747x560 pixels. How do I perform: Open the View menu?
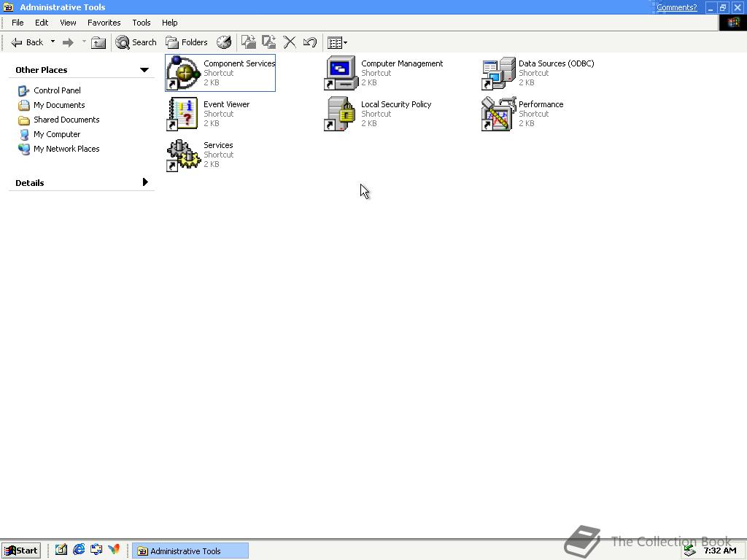pos(68,23)
